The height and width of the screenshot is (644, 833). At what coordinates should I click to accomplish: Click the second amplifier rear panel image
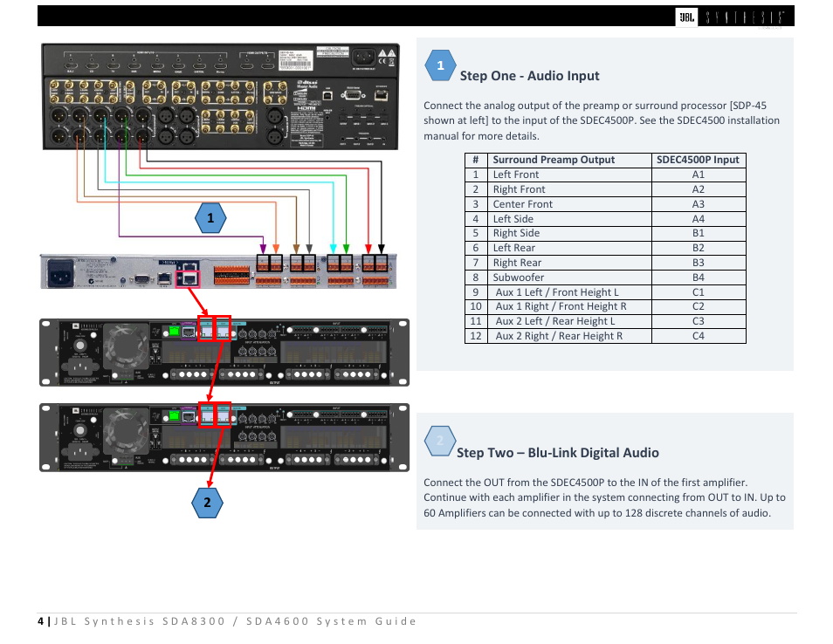click(224, 437)
